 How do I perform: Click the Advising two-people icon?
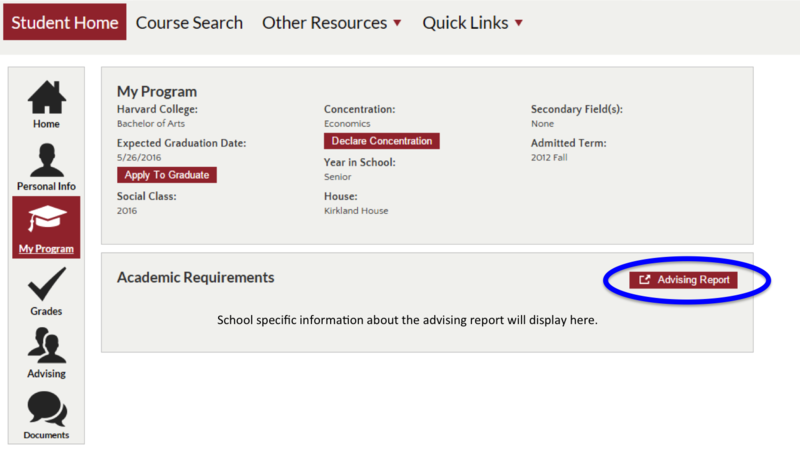point(46,345)
